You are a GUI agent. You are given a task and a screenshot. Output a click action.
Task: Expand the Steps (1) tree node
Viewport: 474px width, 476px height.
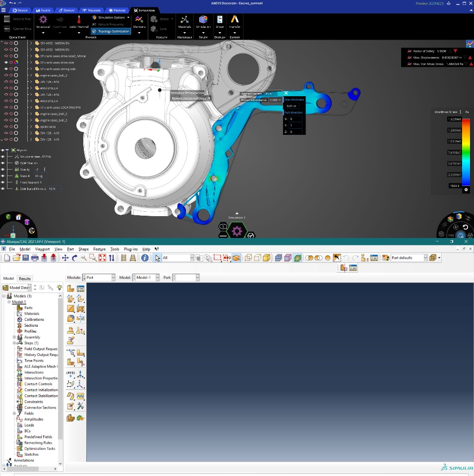[14, 343]
